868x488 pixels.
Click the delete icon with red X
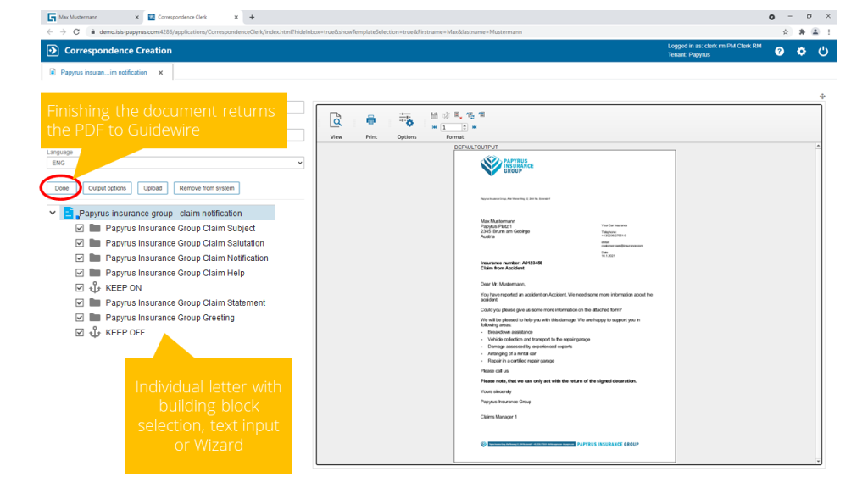coord(458,115)
